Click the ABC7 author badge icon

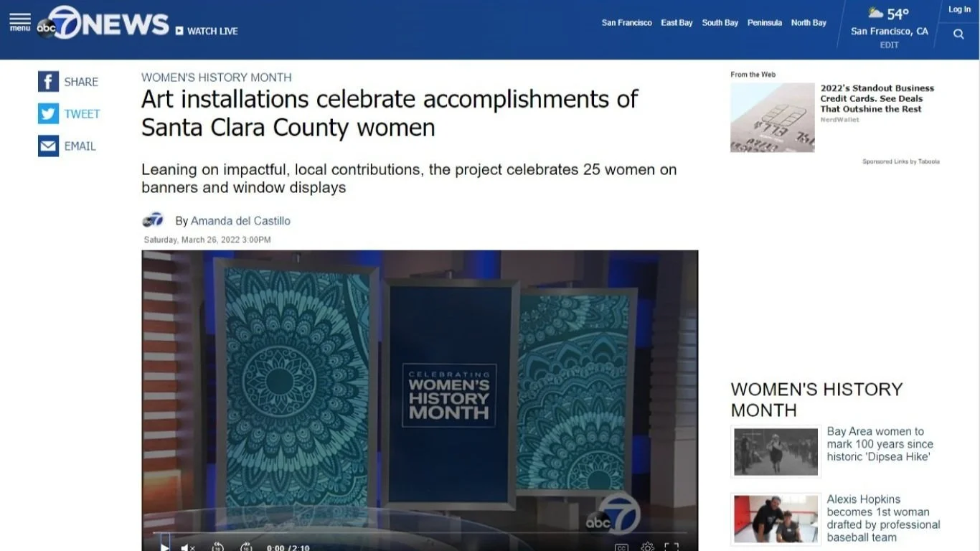[x=153, y=220]
